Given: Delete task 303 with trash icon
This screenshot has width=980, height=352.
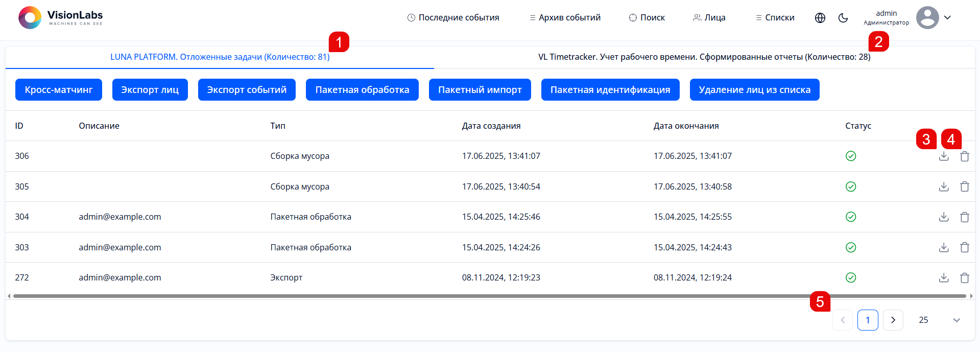Looking at the screenshot, I should (x=964, y=248).
